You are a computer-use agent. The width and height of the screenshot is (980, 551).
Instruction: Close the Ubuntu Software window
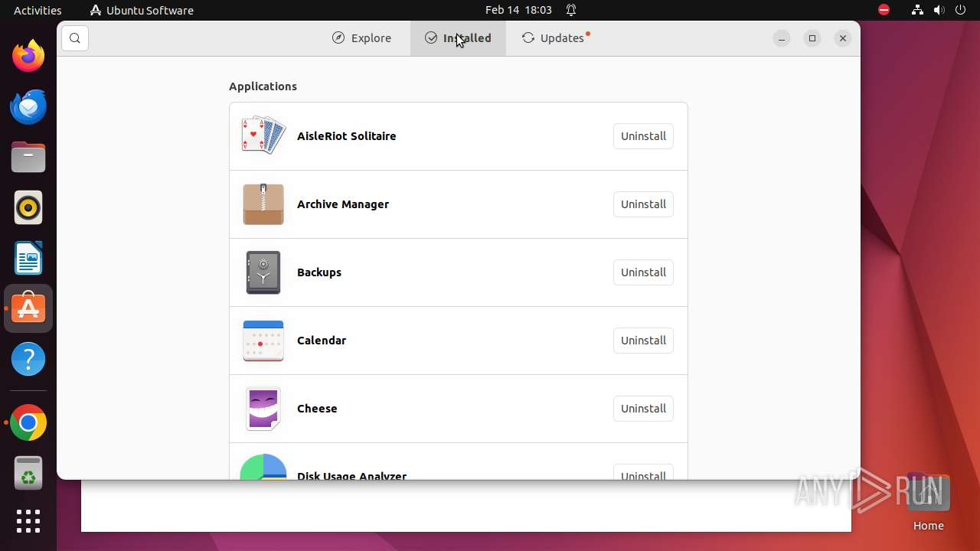coord(843,38)
